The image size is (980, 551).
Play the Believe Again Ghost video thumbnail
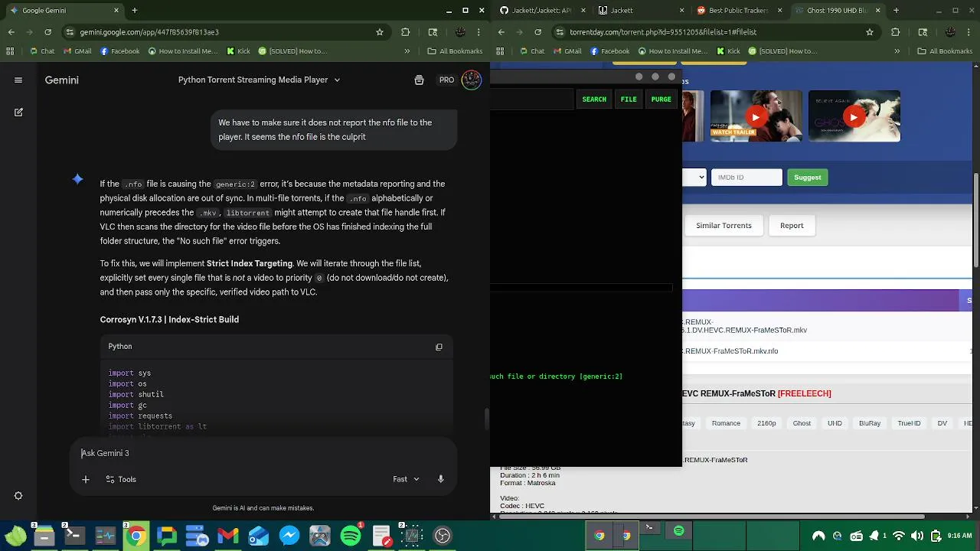pyautogui.click(x=854, y=116)
